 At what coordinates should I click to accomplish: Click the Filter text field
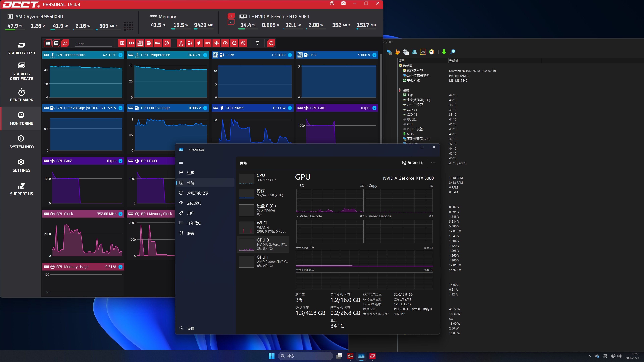pyautogui.click(x=93, y=44)
